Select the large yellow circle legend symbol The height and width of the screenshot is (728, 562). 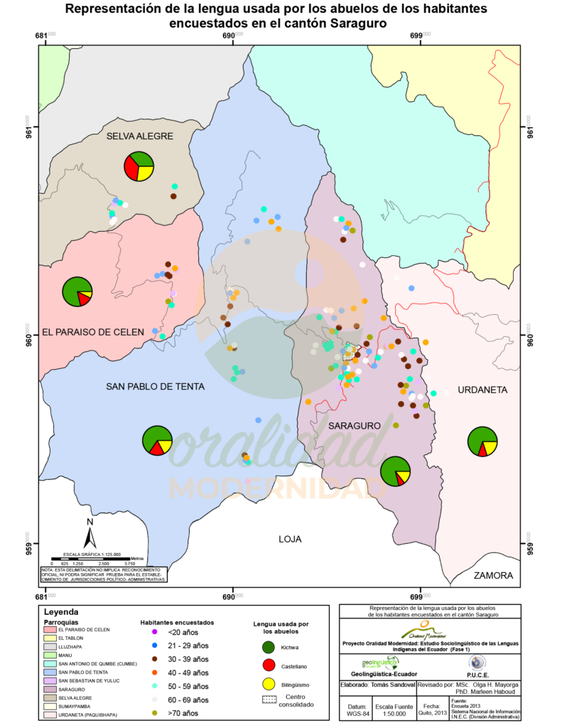click(269, 684)
